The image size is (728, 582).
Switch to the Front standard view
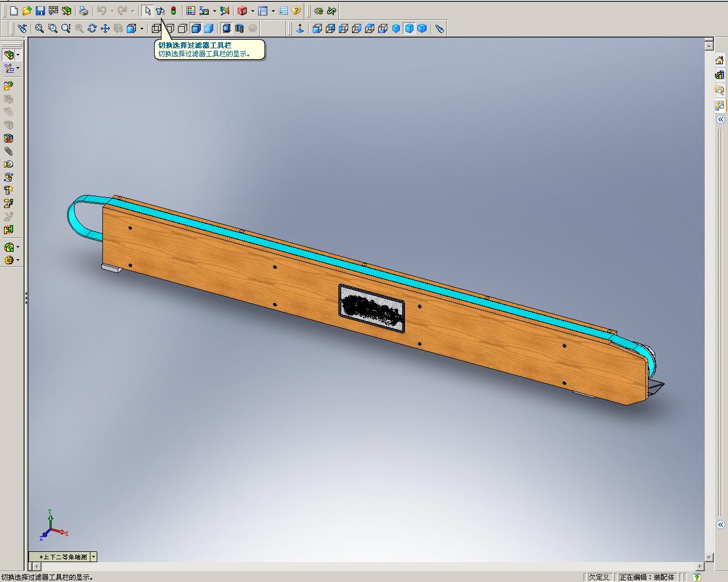317,28
